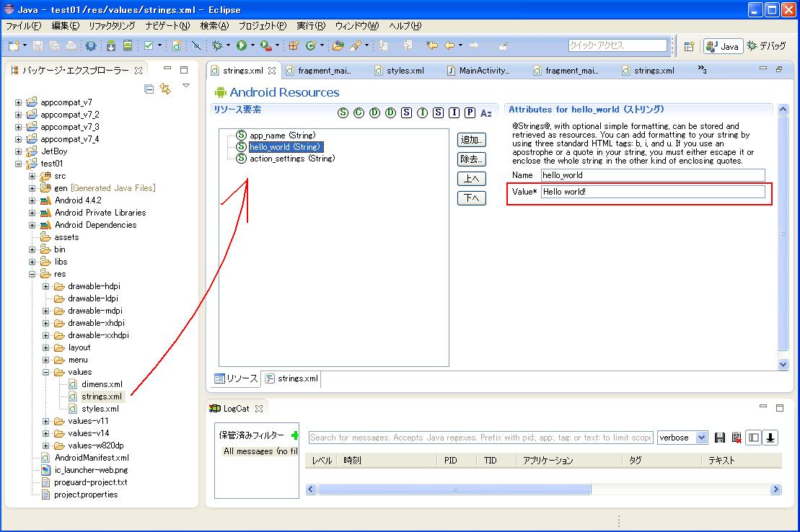The height and width of the screenshot is (532, 800).
Task: Select dimens.xml in the values folder
Action: (x=102, y=384)
